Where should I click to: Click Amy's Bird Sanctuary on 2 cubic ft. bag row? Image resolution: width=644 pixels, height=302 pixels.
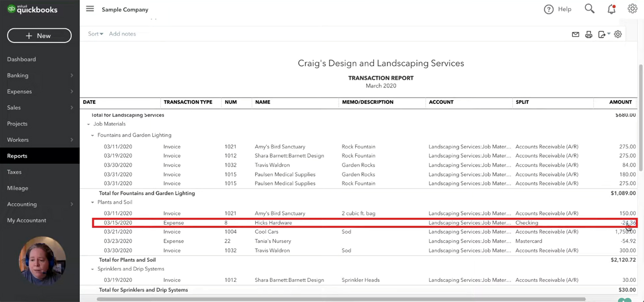pos(280,214)
